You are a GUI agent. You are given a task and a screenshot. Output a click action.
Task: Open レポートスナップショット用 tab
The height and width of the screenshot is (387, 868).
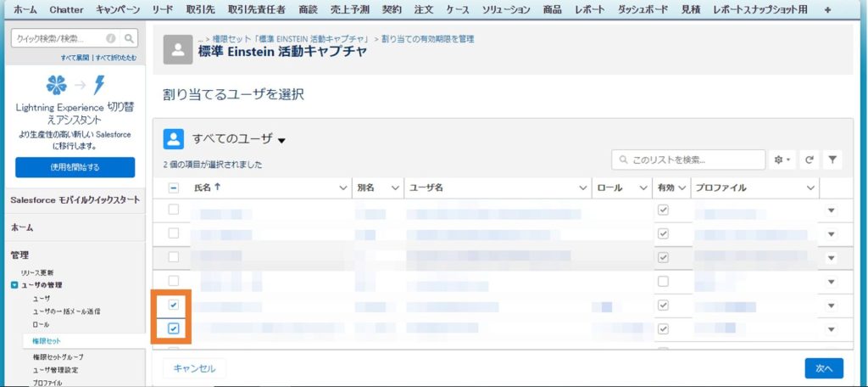coord(760,9)
